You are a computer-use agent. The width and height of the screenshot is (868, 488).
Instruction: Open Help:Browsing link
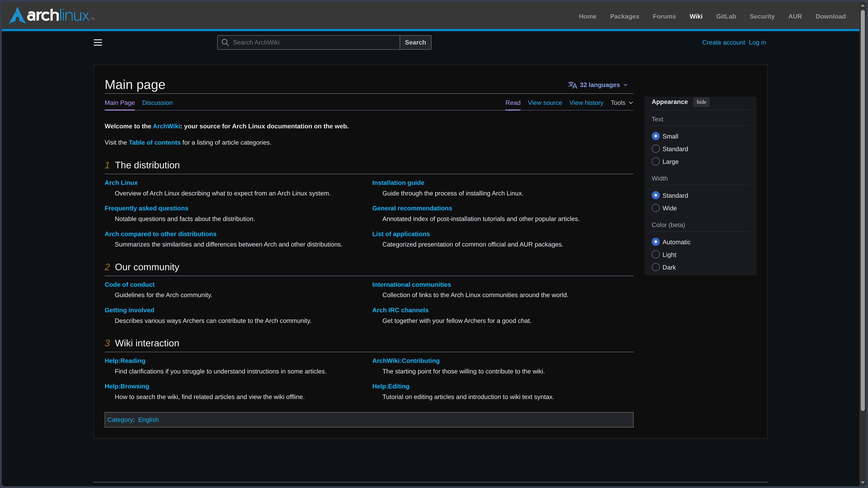(x=127, y=386)
